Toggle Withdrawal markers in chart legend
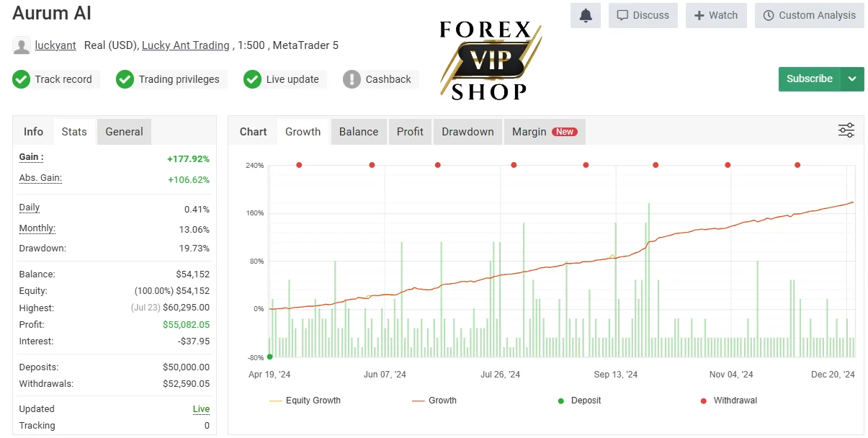The width and height of the screenshot is (868, 438). click(x=728, y=401)
